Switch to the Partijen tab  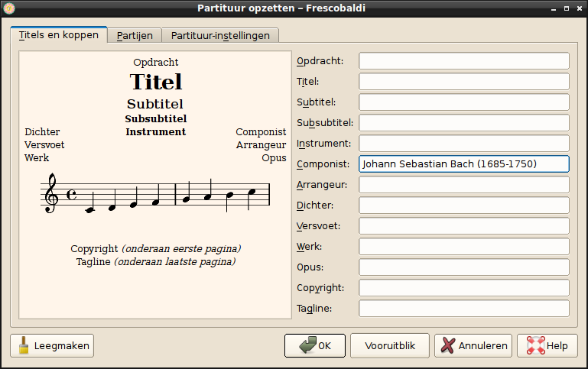135,35
